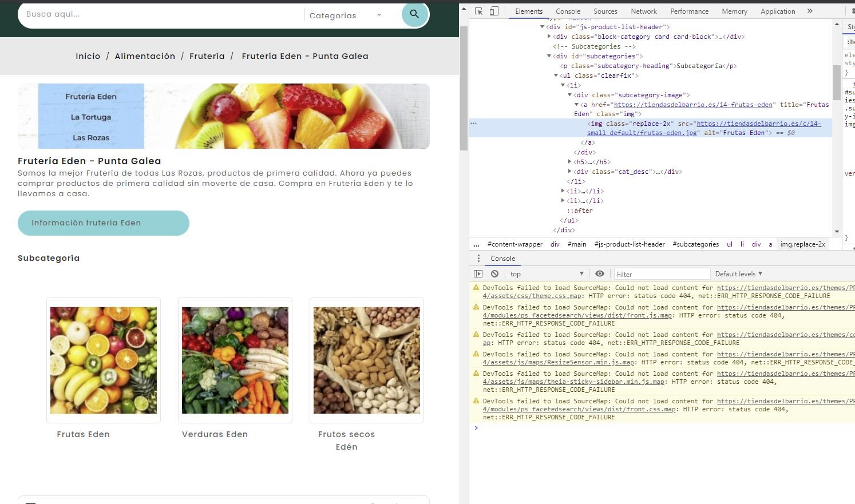Collapse the subcategory-image div node

569,95
